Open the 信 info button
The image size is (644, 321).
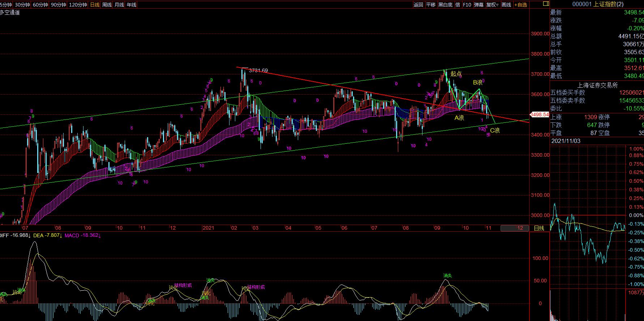coord(458,5)
